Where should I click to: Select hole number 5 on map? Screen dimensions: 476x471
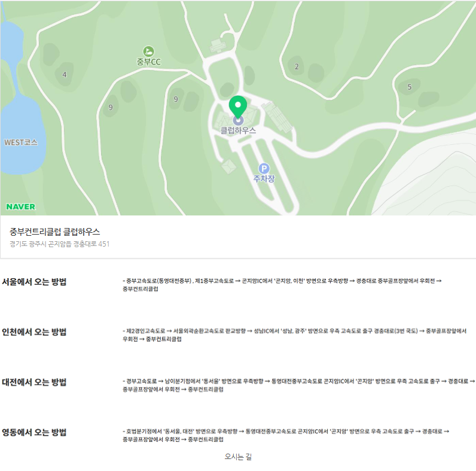click(409, 87)
